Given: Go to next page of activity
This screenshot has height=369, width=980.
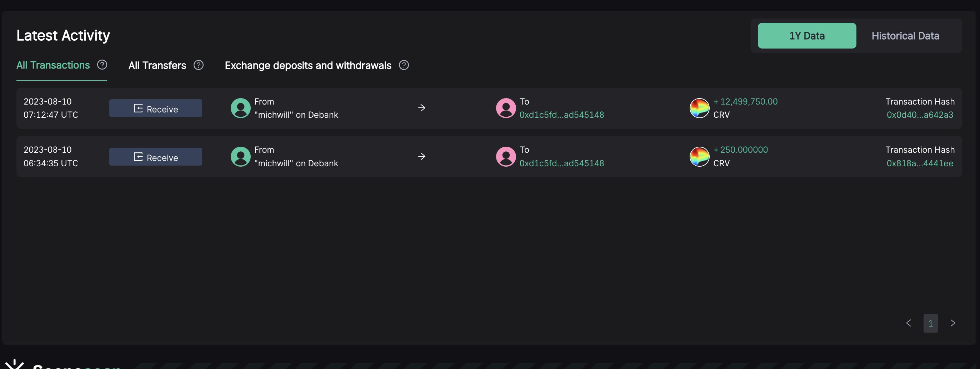Looking at the screenshot, I should coord(952,323).
